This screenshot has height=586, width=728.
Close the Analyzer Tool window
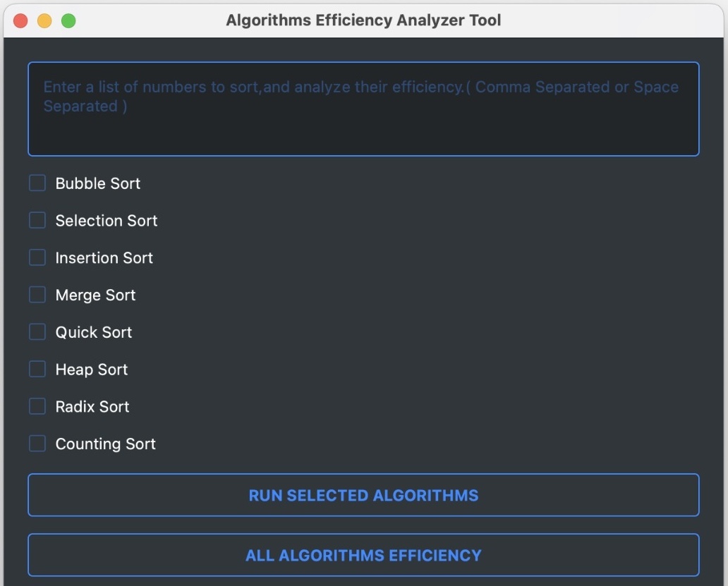[x=20, y=21]
